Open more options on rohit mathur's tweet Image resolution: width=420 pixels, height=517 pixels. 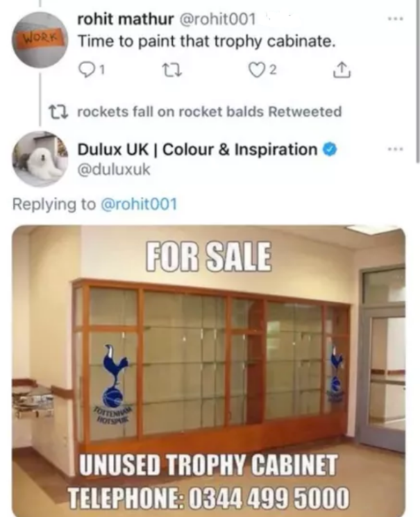coord(396,19)
